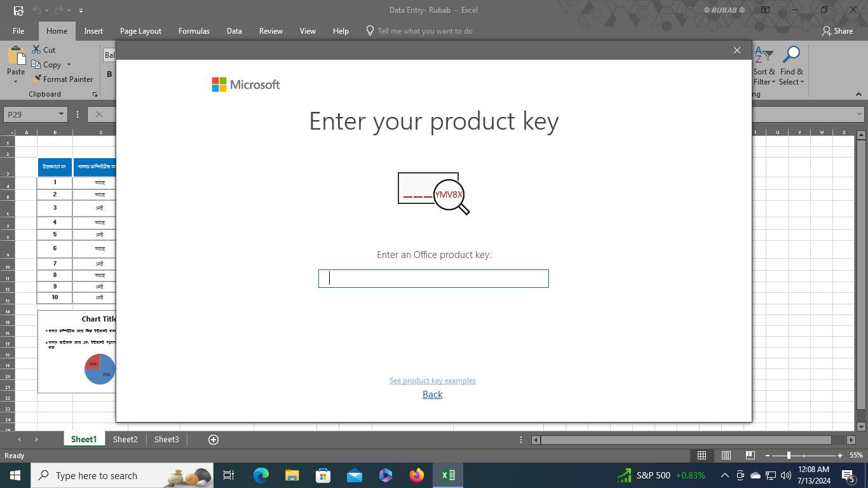Select the Sheet1 tab
868x488 pixels.
pyautogui.click(x=84, y=440)
